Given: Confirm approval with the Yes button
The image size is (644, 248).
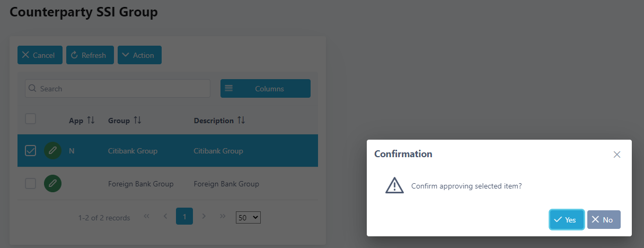Looking at the screenshot, I should [566, 220].
